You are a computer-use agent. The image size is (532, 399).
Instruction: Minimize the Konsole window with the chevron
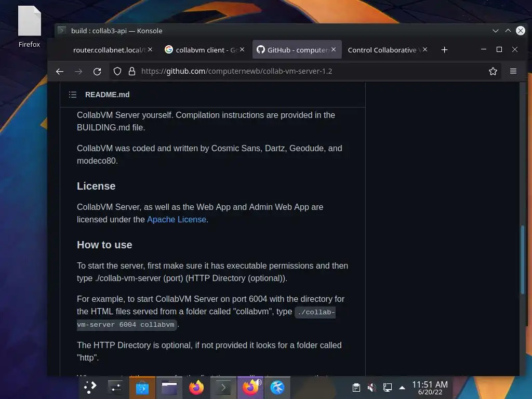pyautogui.click(x=496, y=31)
